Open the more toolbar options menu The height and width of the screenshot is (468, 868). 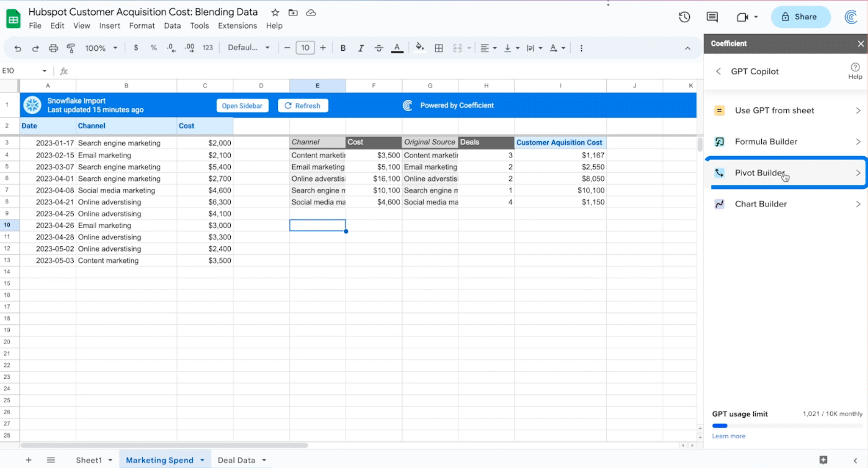(x=581, y=48)
